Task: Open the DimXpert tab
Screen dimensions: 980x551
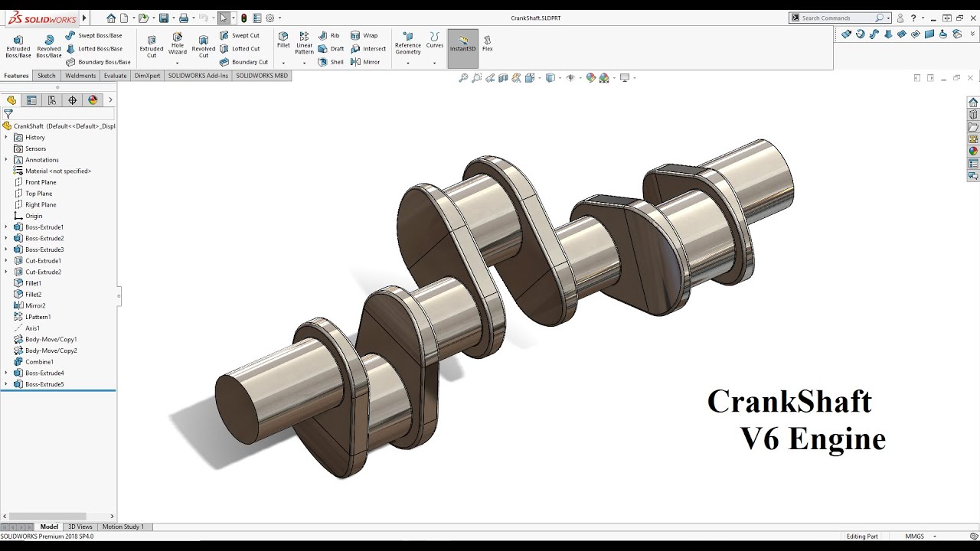Action: [x=148, y=76]
